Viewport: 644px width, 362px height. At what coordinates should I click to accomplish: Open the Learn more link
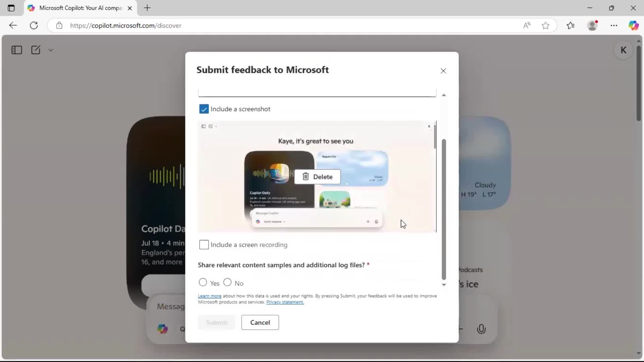210,296
